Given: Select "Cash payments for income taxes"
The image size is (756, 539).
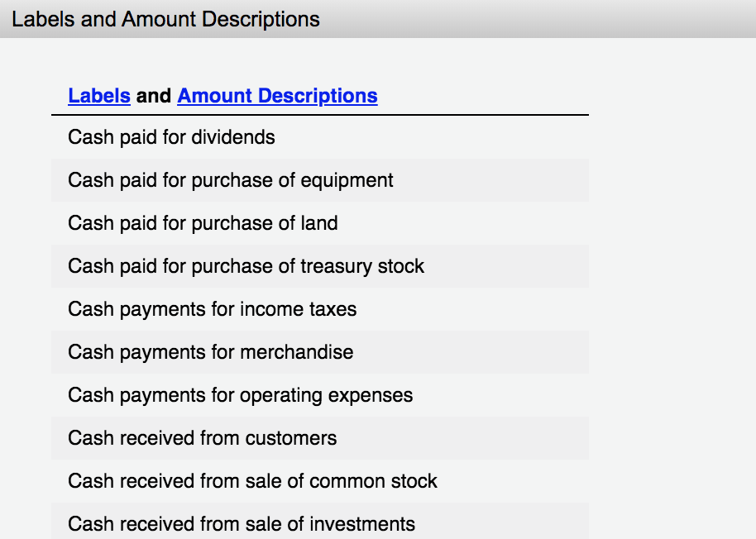Looking at the screenshot, I should coord(212,309).
